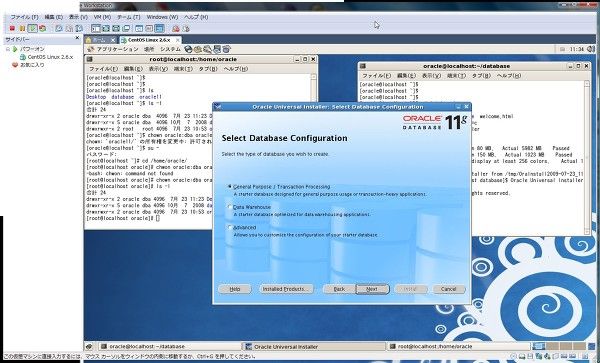Open Help menu in oracle@localhost terminal
The width and height of the screenshot is (600, 363).
click(509, 76)
